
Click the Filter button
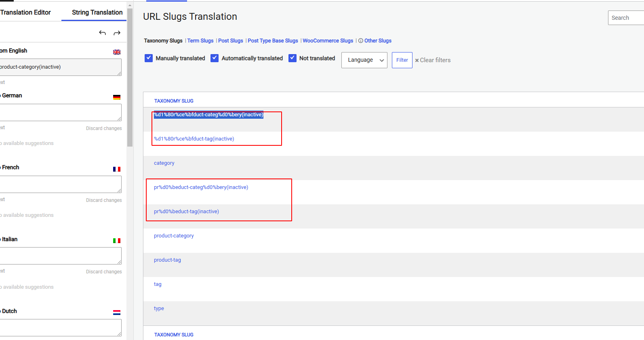[x=402, y=60]
